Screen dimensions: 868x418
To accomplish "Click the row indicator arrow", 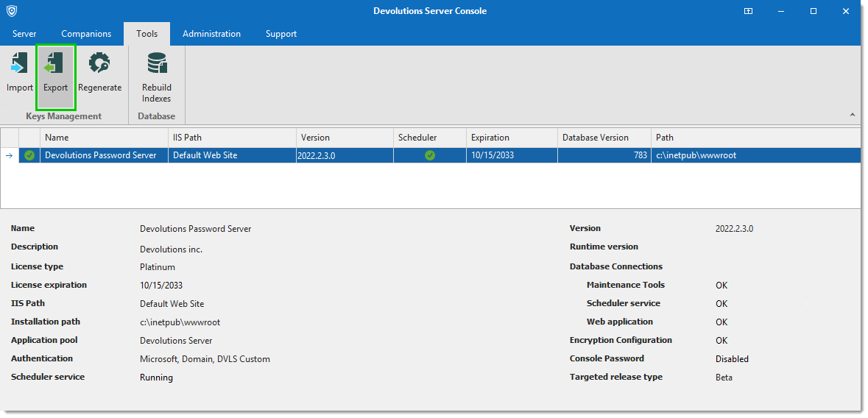I will pos(9,155).
